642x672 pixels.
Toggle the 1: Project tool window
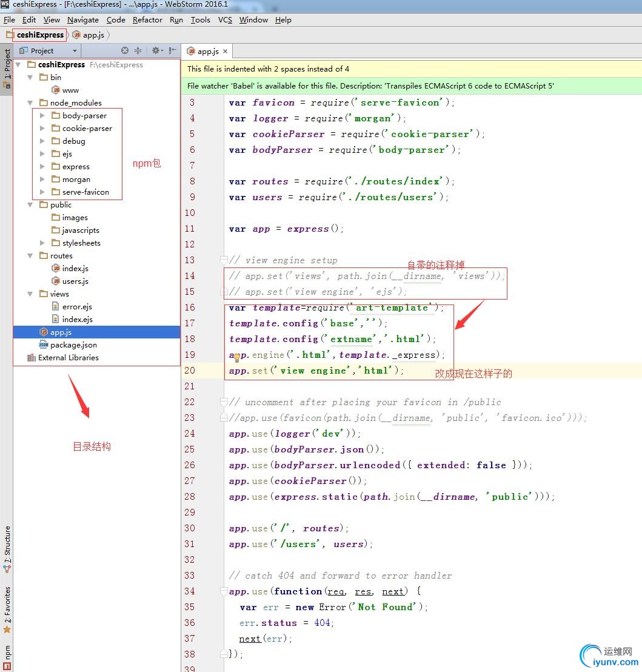(x=7, y=69)
